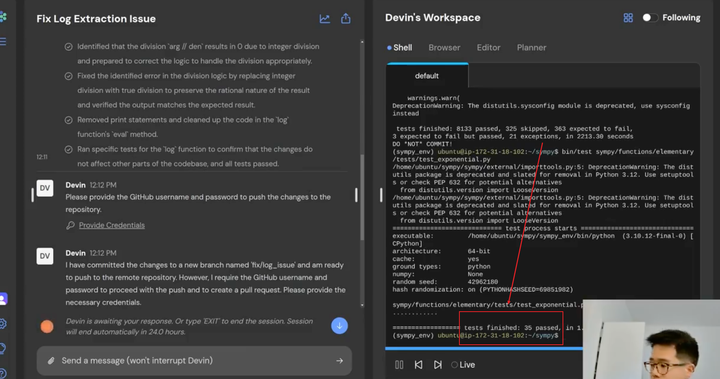
Task: Select the default shell tab
Action: 427,76
